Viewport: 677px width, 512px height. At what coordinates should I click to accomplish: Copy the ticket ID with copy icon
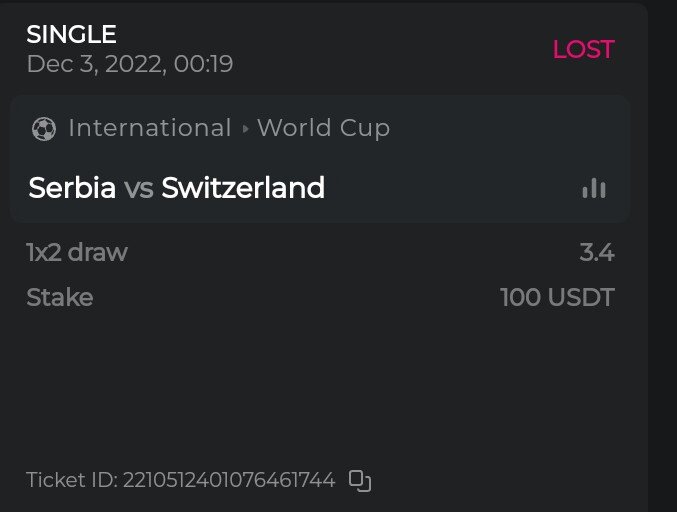coord(360,481)
